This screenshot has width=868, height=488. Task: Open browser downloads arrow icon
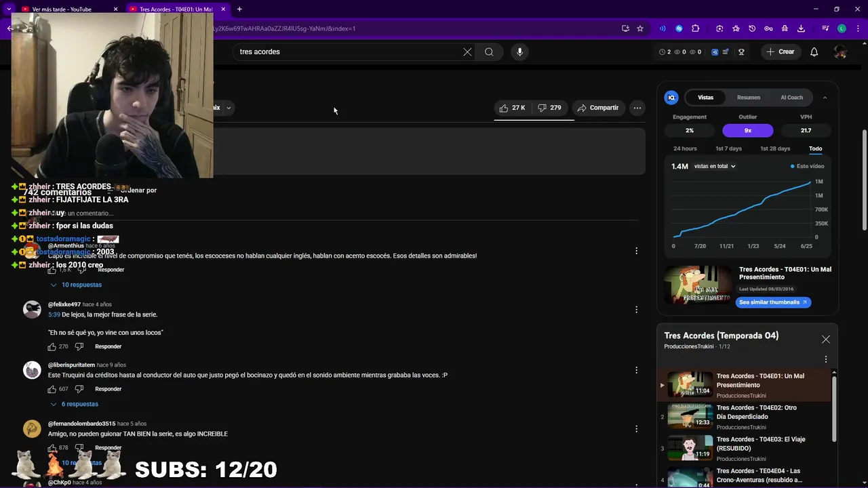tap(801, 28)
